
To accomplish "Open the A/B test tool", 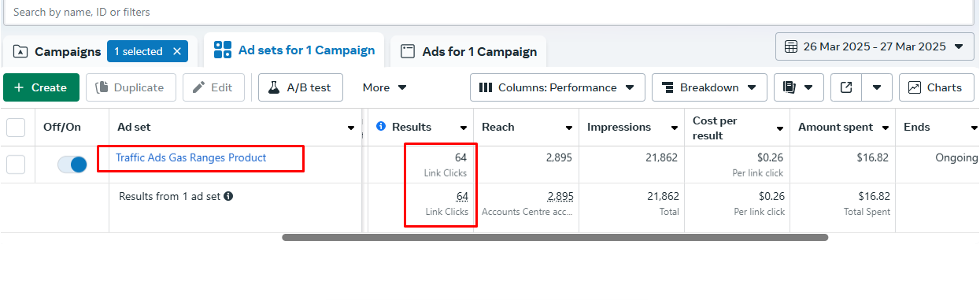I will [x=301, y=87].
